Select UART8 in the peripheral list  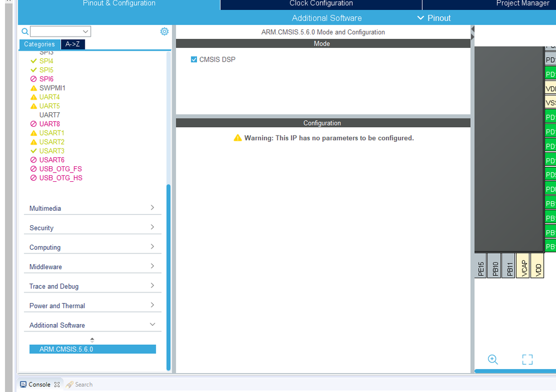pyautogui.click(x=50, y=124)
